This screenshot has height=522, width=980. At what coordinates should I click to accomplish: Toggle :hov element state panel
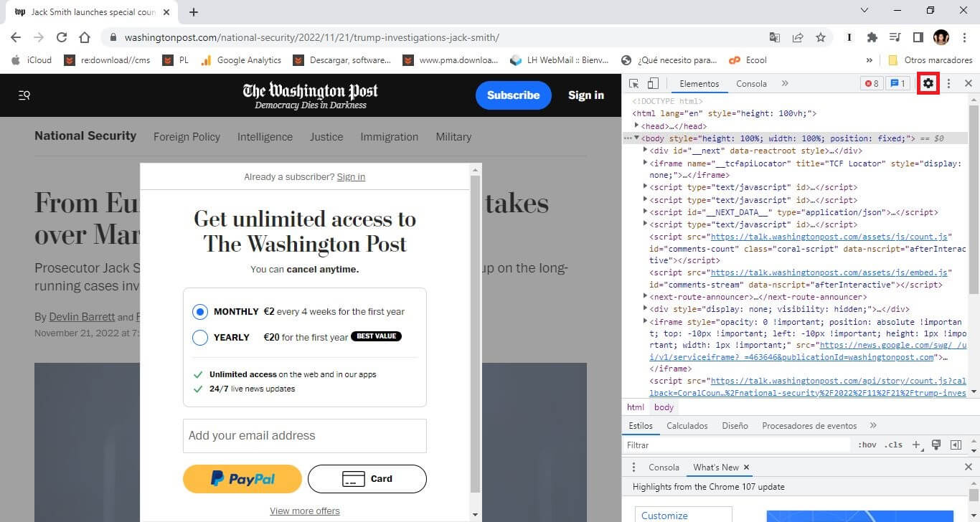tap(867, 445)
